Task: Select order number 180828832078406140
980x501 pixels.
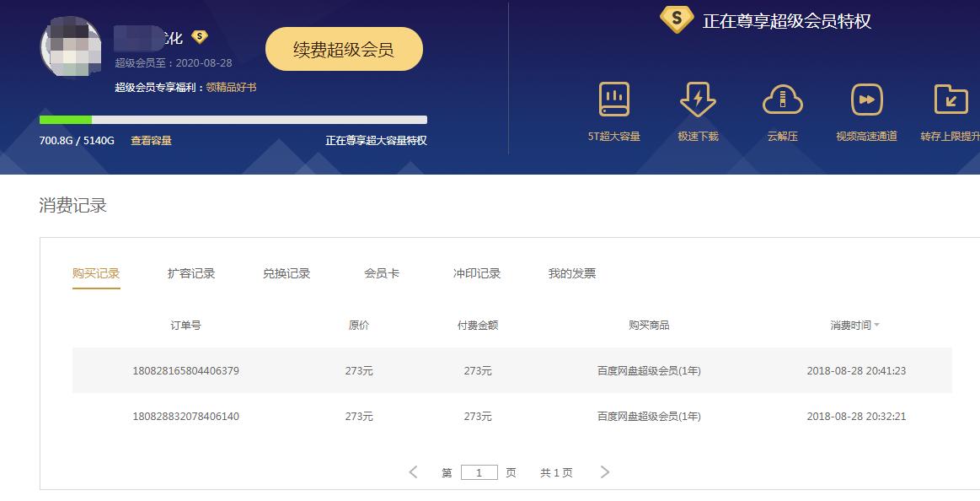Action: pos(185,417)
